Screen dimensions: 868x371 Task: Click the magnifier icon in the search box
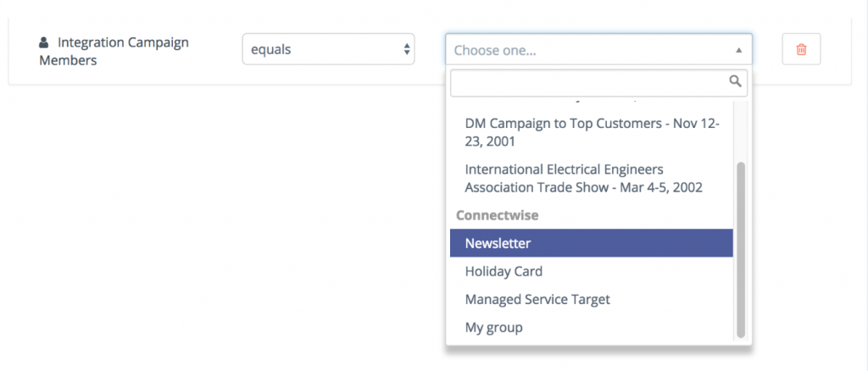(735, 82)
